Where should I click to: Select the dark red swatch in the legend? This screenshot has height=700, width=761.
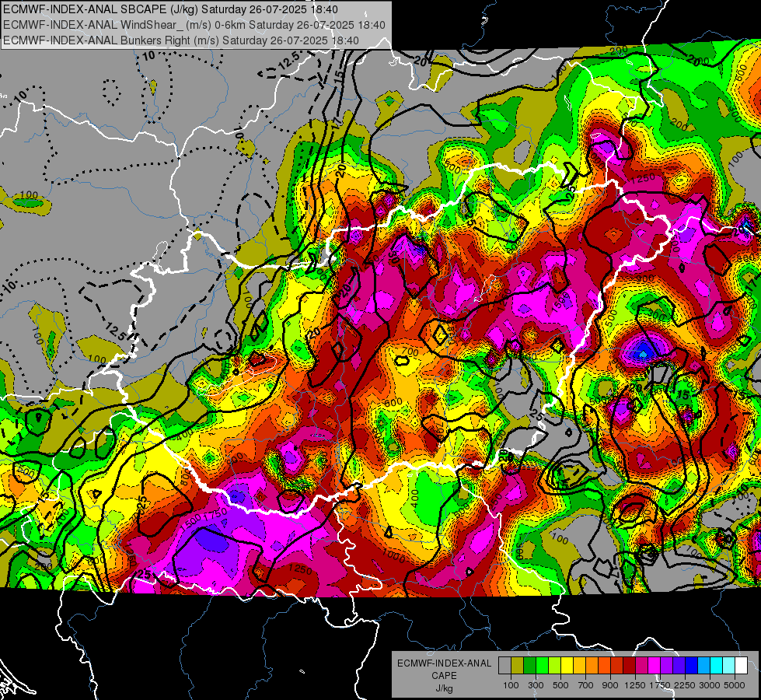point(629,665)
